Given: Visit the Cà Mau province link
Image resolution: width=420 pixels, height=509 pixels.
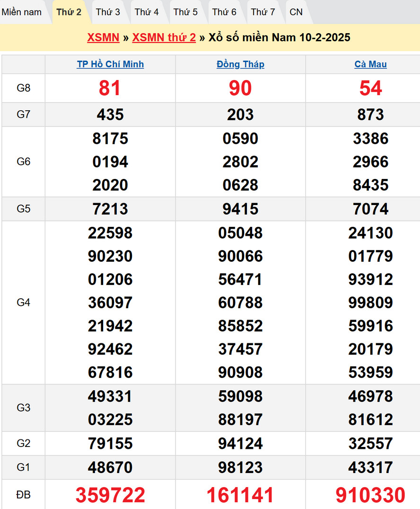Looking at the screenshot, I should tap(370, 64).
